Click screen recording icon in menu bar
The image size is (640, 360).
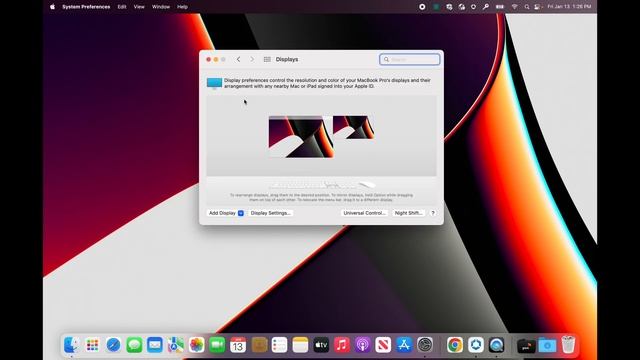[x=422, y=7]
